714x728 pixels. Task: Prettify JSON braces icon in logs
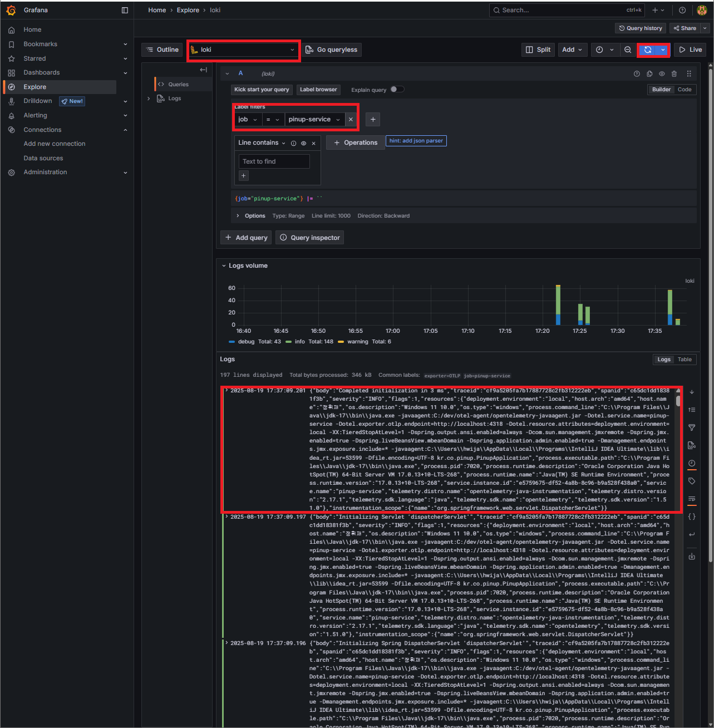(692, 517)
